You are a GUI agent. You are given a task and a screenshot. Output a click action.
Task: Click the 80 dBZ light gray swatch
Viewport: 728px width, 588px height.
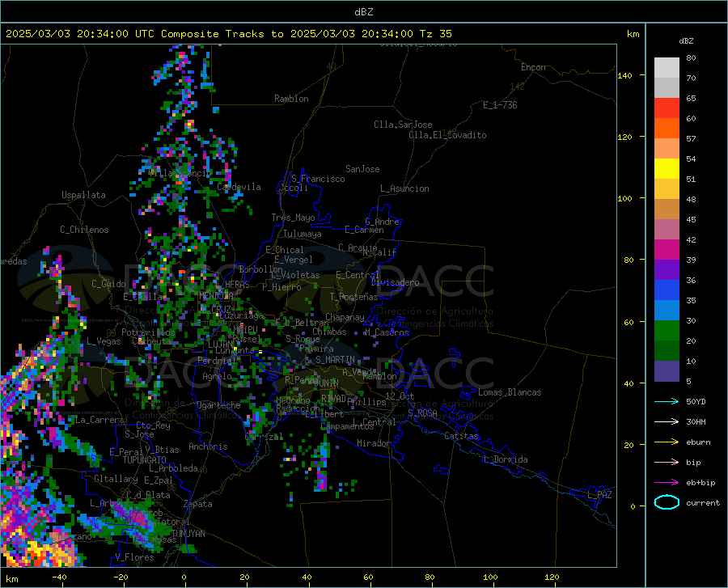coord(667,67)
